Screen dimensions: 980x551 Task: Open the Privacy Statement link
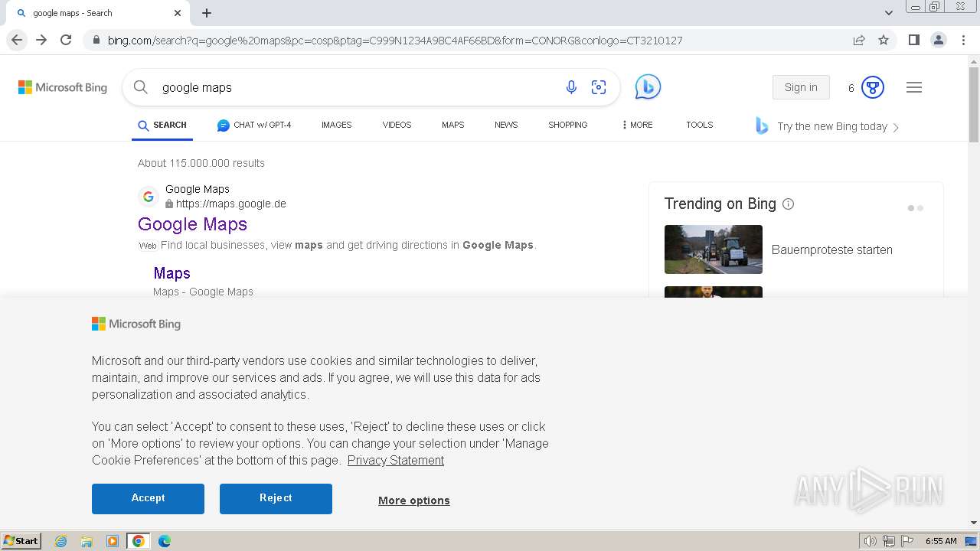point(396,460)
